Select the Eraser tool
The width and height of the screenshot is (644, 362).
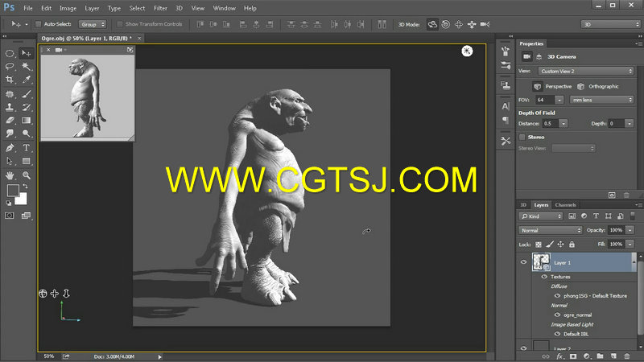pos(10,120)
